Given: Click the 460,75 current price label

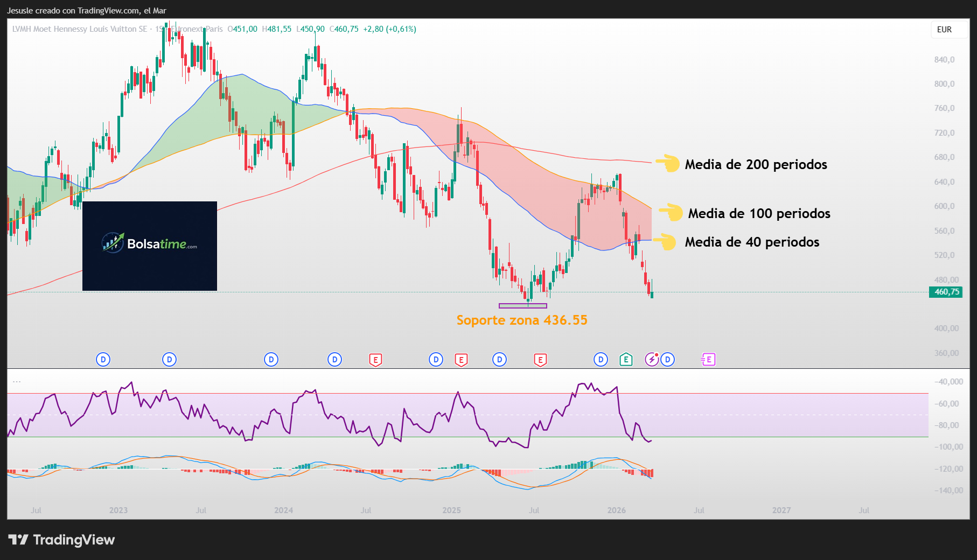Looking at the screenshot, I should pos(946,292).
